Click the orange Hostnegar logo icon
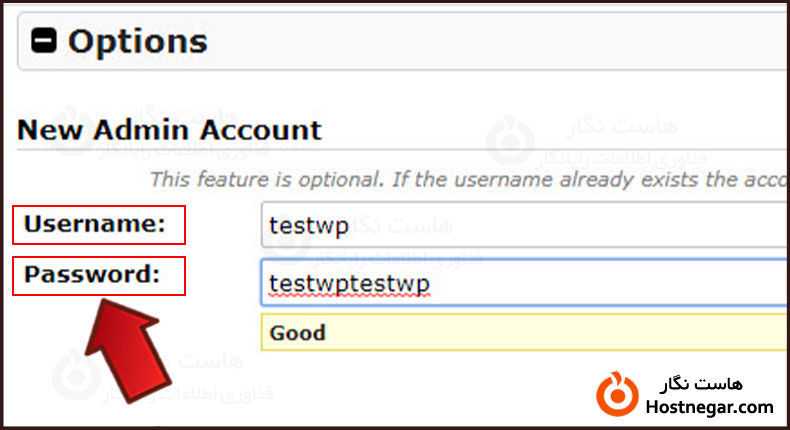Viewport: 790px width, 430px height. [x=618, y=393]
